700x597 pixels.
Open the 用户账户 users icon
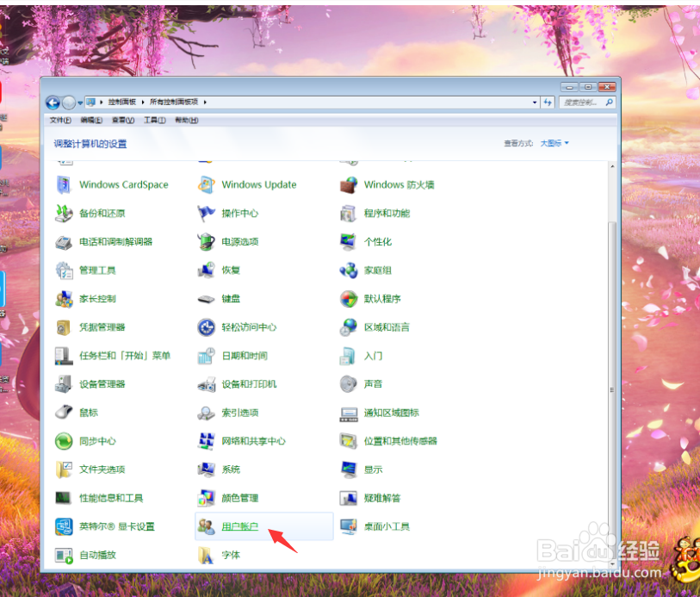[206, 527]
